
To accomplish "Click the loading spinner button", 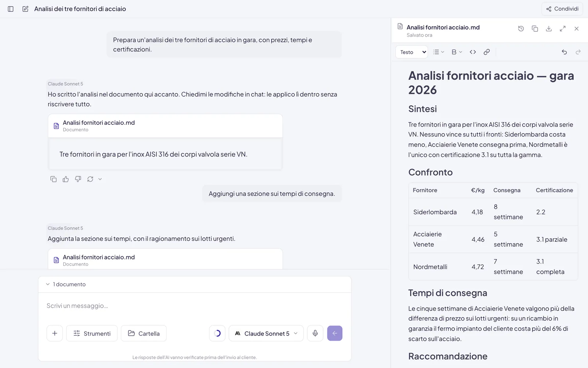I will (x=217, y=333).
